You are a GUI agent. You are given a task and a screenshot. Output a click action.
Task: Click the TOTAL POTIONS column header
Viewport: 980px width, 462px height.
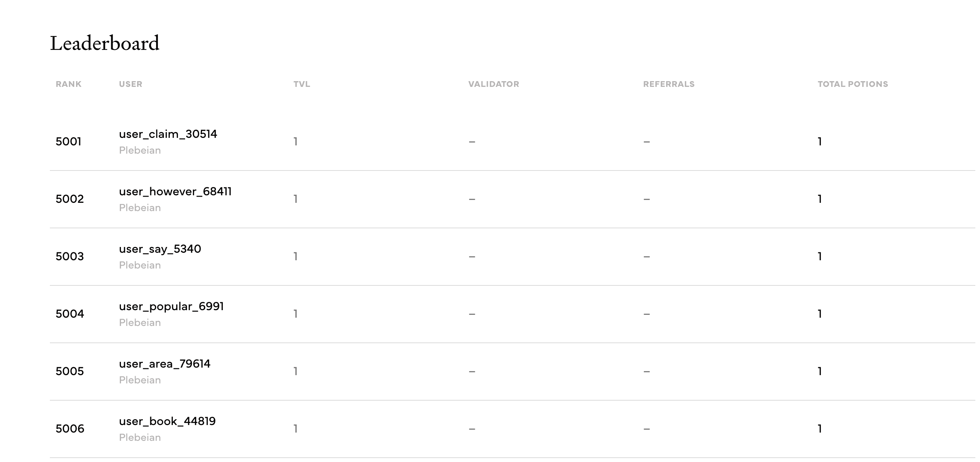pyautogui.click(x=853, y=84)
